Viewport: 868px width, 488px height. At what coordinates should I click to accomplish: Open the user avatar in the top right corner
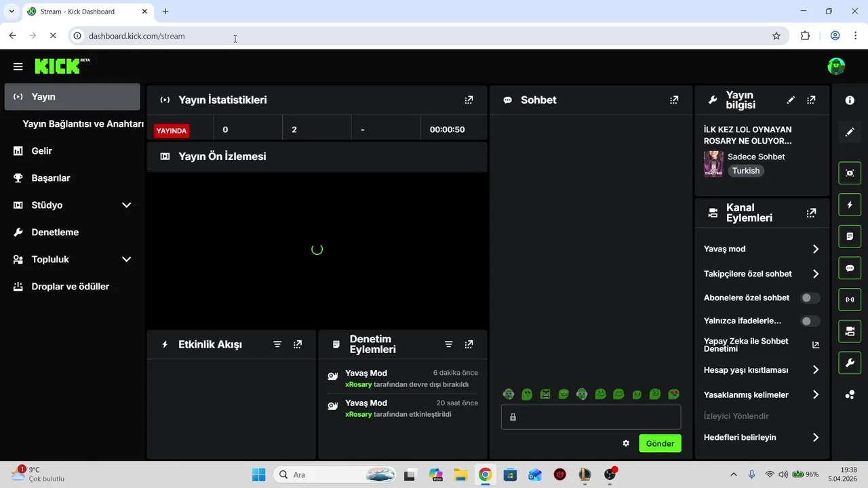pos(836,66)
